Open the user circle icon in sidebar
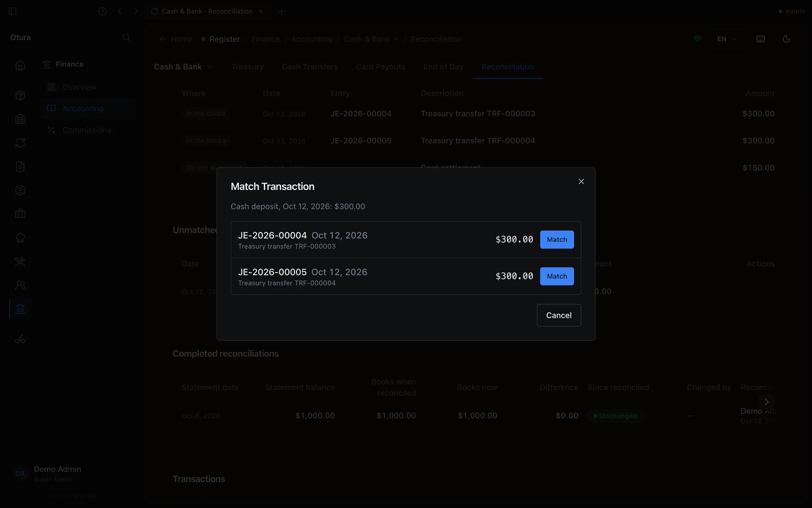 point(20,190)
